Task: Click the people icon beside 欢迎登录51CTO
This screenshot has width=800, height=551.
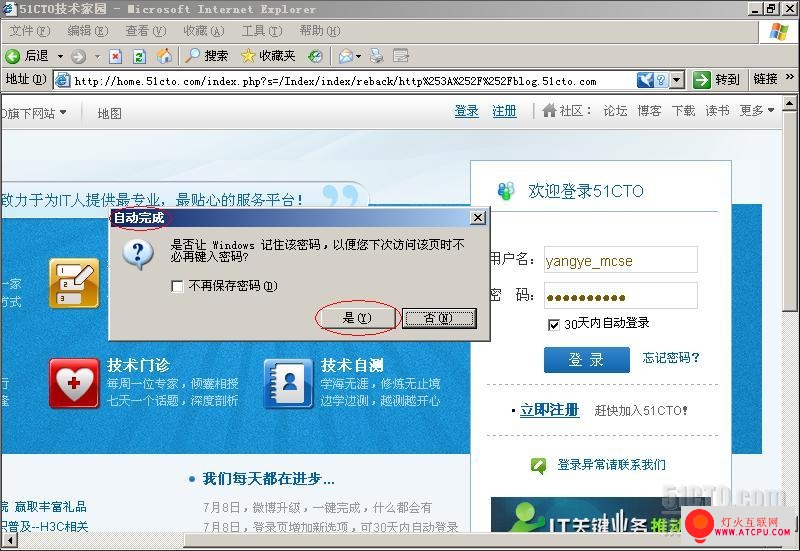Action: coord(506,191)
